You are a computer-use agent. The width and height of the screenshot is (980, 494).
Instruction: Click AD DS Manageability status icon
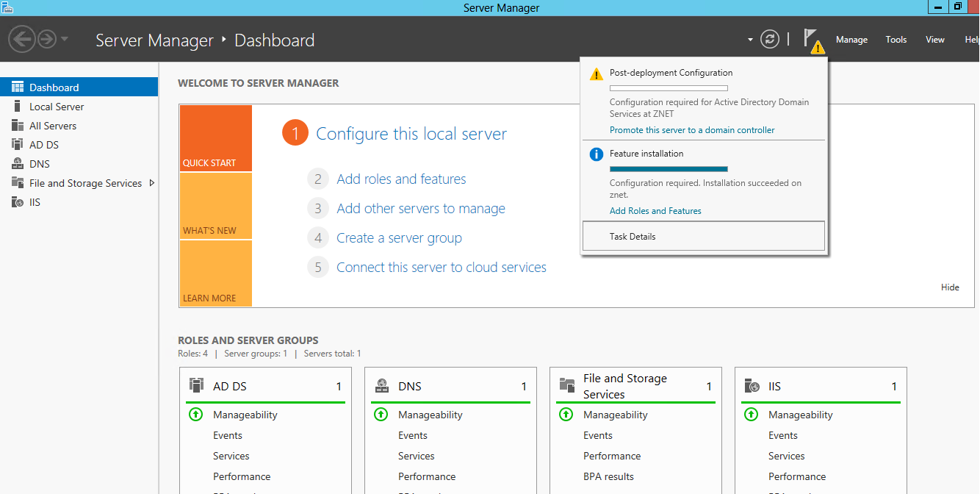pos(195,415)
